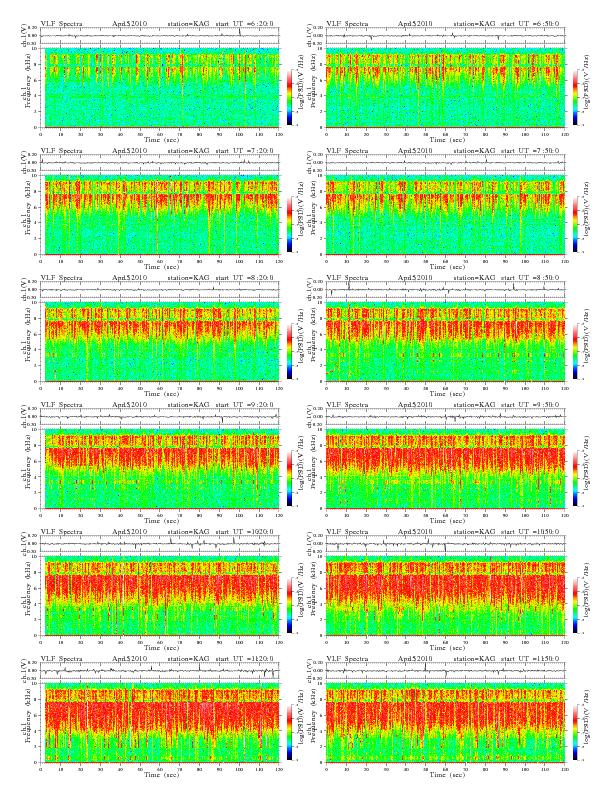This screenshot has width=612, height=792.
Task: Click the ch.1(V) waveform strip above the 10:50:0 spectrogram
Action: click(445, 544)
